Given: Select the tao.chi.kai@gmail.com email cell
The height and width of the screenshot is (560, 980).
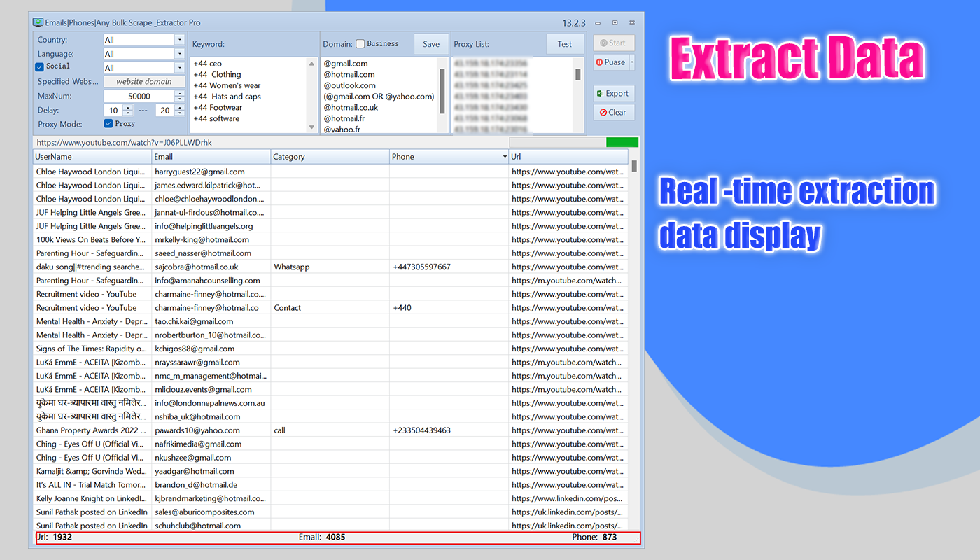Looking at the screenshot, I should point(211,321).
